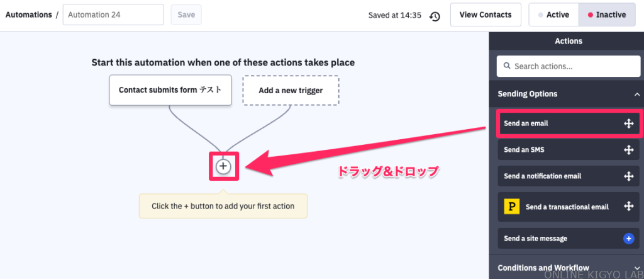The image size is (644, 279).
Task: Click blue plus on Send a site message
Action: coord(628,238)
